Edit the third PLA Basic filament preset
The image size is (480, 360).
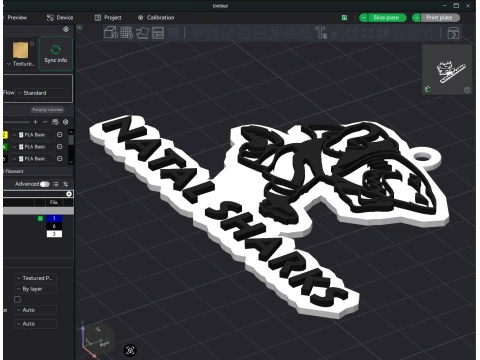point(60,159)
